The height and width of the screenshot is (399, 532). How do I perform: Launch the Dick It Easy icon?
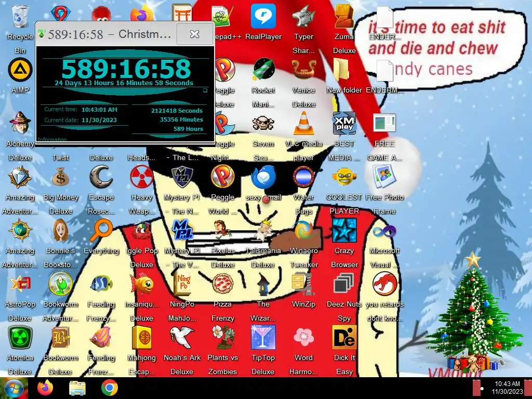tap(344, 337)
